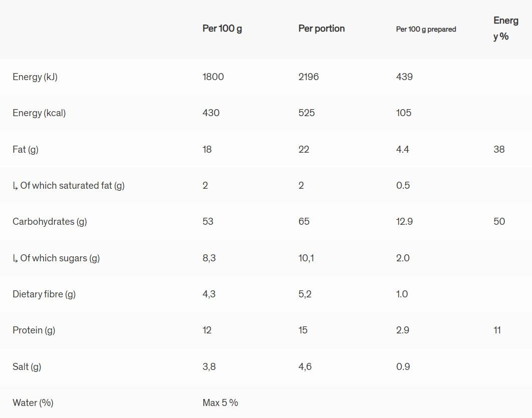This screenshot has height=418, width=532.
Task: Click the Fat energy percentage value 38
Action: (x=499, y=149)
